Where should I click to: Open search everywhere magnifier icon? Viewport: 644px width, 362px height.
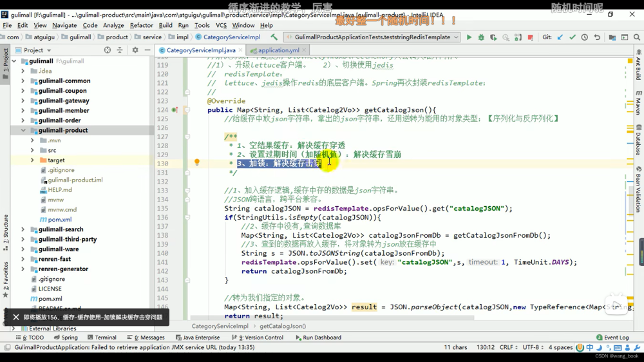pos(637,37)
